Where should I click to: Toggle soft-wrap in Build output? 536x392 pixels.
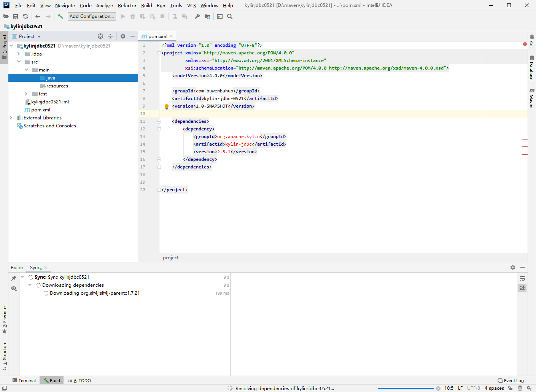pyautogui.click(x=522, y=278)
